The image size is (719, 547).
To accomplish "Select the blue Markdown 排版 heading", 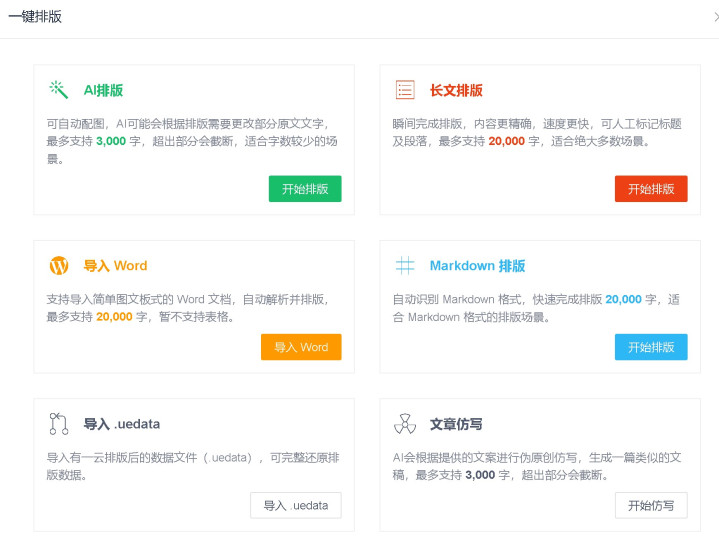I will [477, 266].
